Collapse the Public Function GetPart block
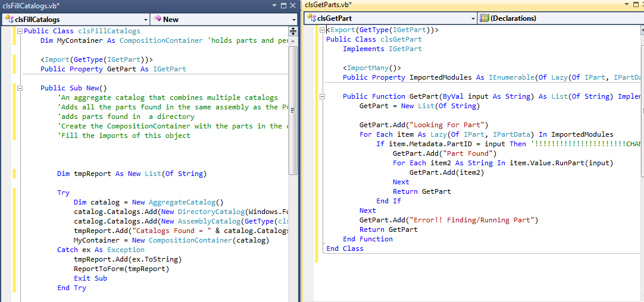Image resolution: width=644 pixels, height=302 pixels. coord(322,96)
